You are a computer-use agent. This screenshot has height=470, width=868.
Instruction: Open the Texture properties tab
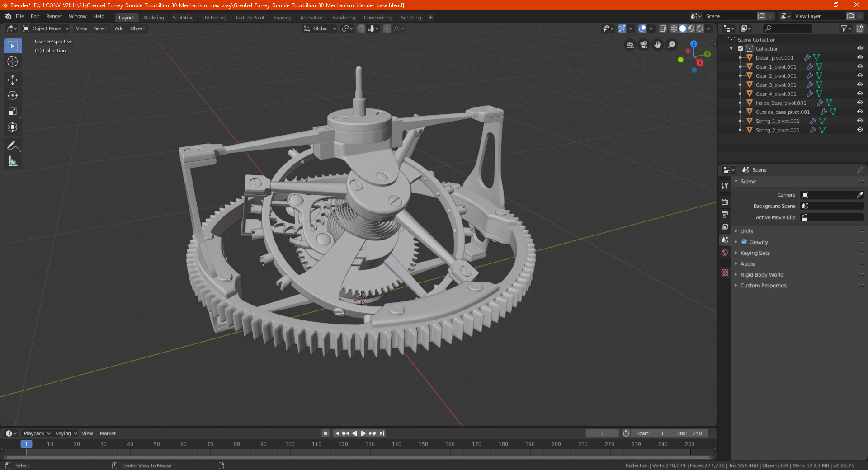725,273
